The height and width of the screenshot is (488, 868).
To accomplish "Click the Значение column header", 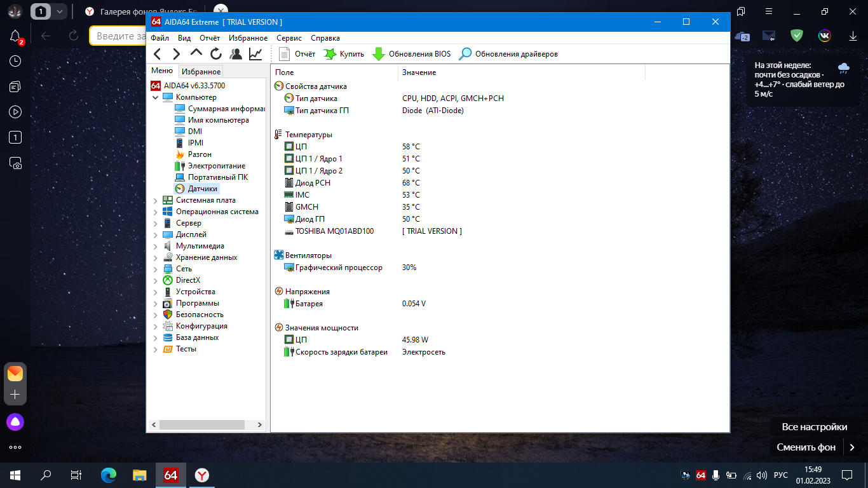I will [x=521, y=72].
